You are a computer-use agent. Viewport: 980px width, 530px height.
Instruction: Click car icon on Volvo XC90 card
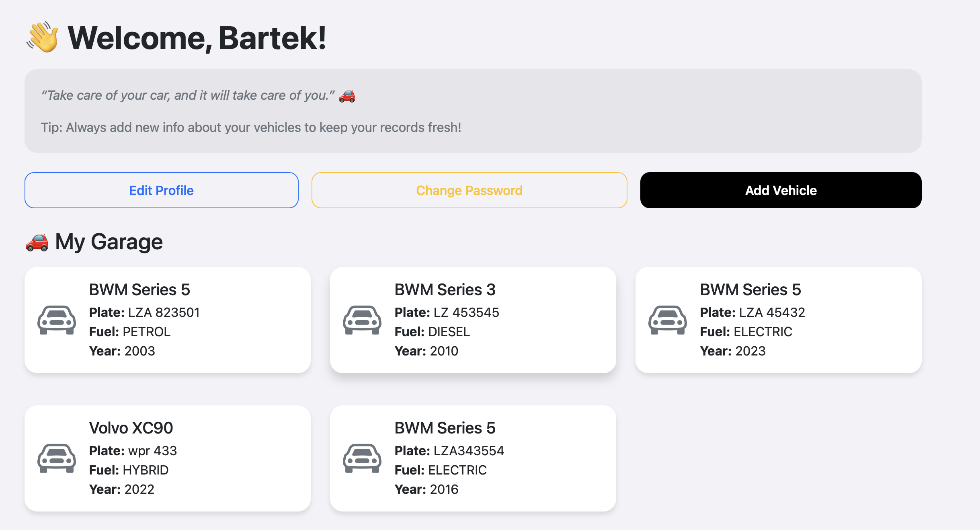click(57, 458)
